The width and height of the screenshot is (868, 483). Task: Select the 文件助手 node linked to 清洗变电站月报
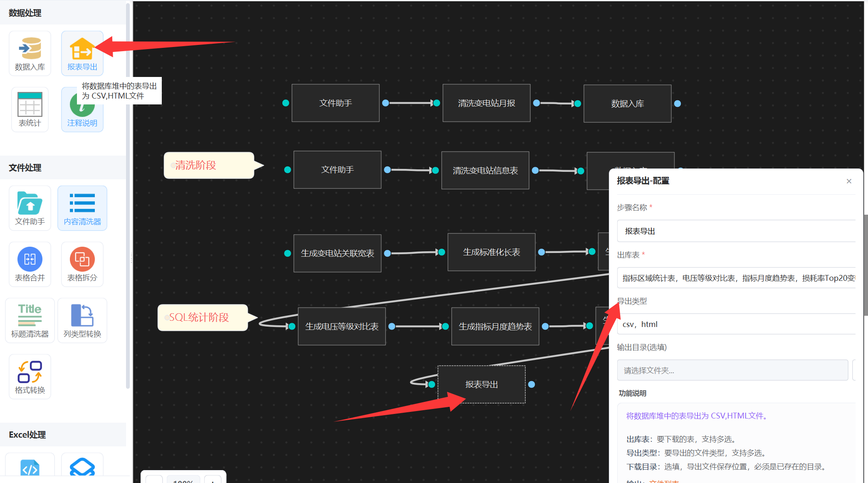(x=336, y=103)
